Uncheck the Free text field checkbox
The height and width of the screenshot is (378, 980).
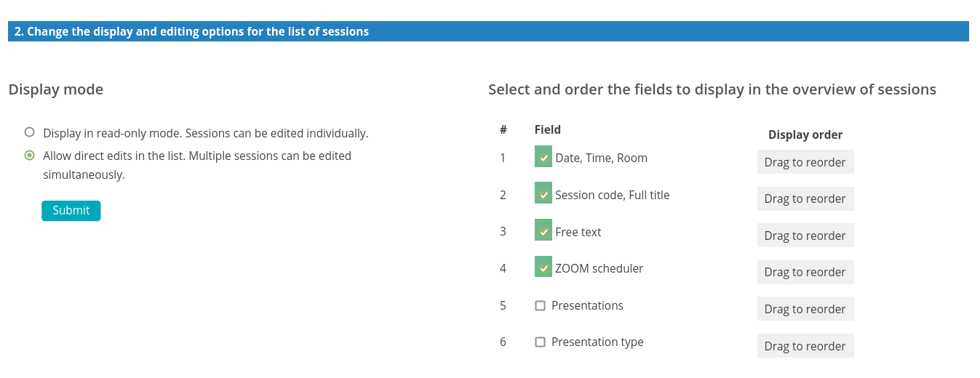click(543, 230)
